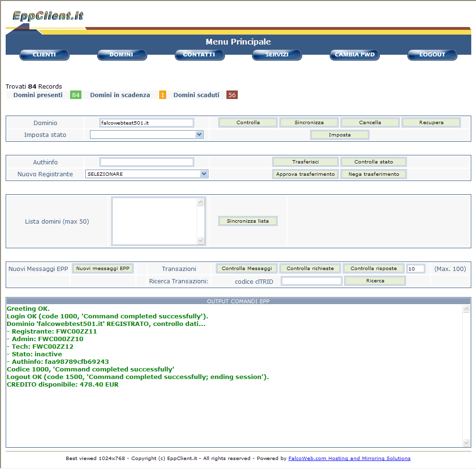This screenshot has width=476, height=469.
Task: Click the orange 1 count badge
Action: click(x=163, y=95)
